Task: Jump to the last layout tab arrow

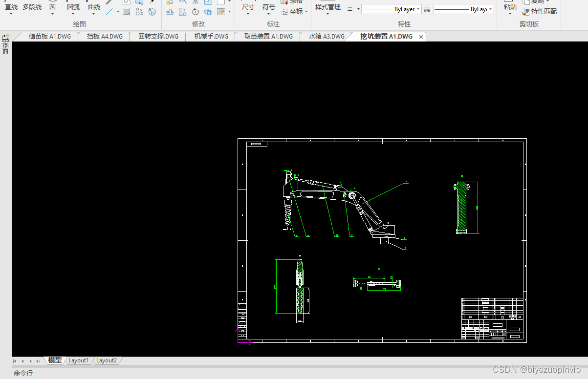Action: coord(38,361)
